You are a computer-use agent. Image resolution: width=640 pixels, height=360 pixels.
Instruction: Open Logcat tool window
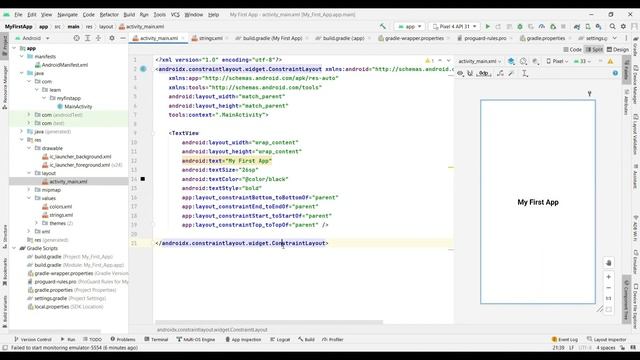[280, 339]
